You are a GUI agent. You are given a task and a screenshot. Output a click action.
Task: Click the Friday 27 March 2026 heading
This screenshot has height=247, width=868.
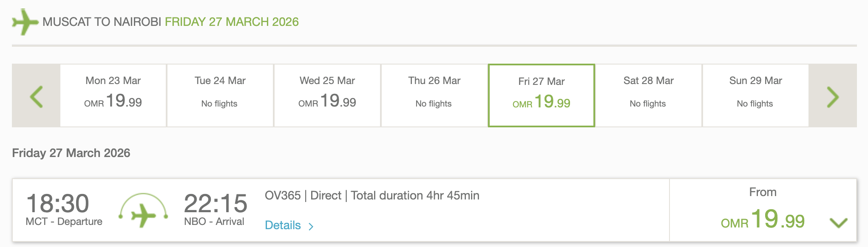71,153
